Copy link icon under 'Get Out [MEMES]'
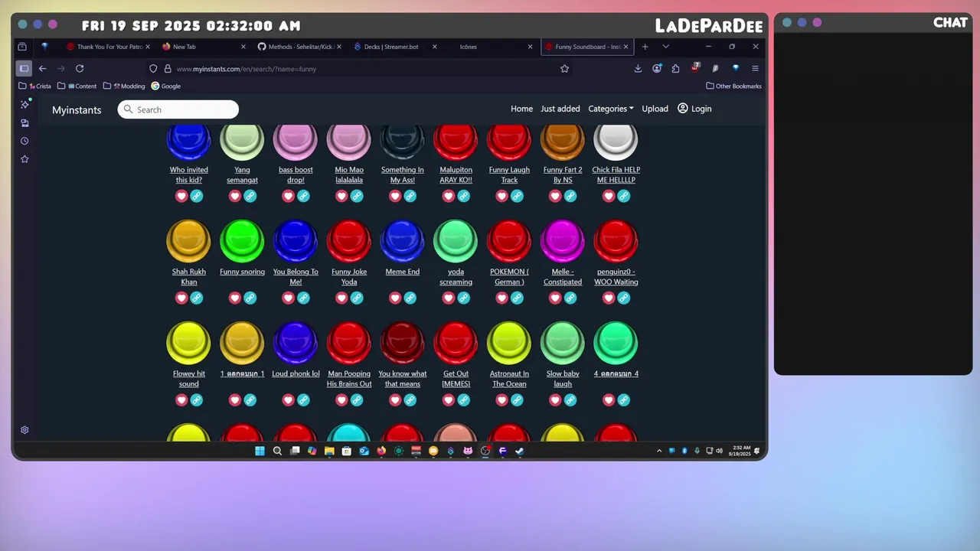Viewport: 980px width, 551px height. (463, 399)
